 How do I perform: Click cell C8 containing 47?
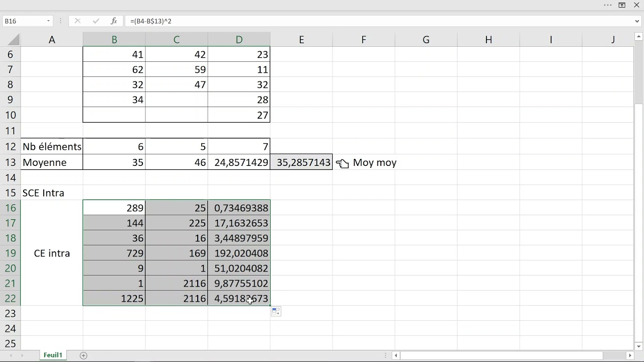point(177,84)
